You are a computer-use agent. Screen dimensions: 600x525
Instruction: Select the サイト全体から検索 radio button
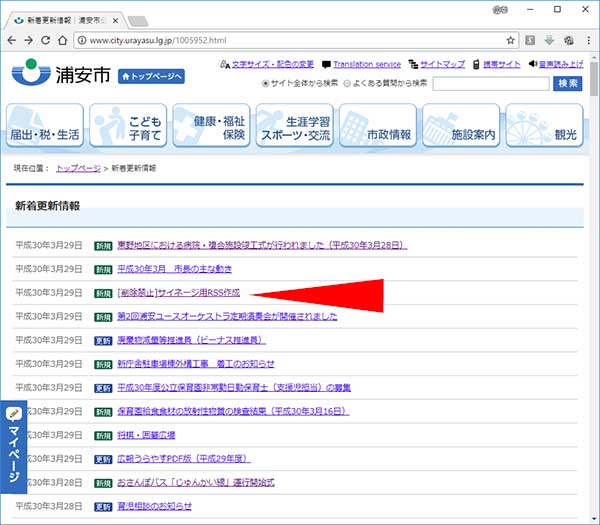click(x=265, y=83)
